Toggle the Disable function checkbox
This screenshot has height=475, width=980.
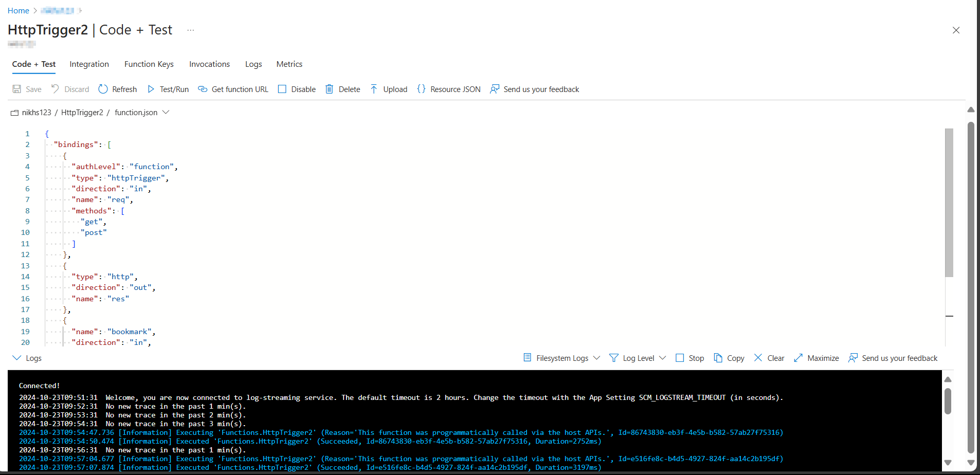point(282,89)
